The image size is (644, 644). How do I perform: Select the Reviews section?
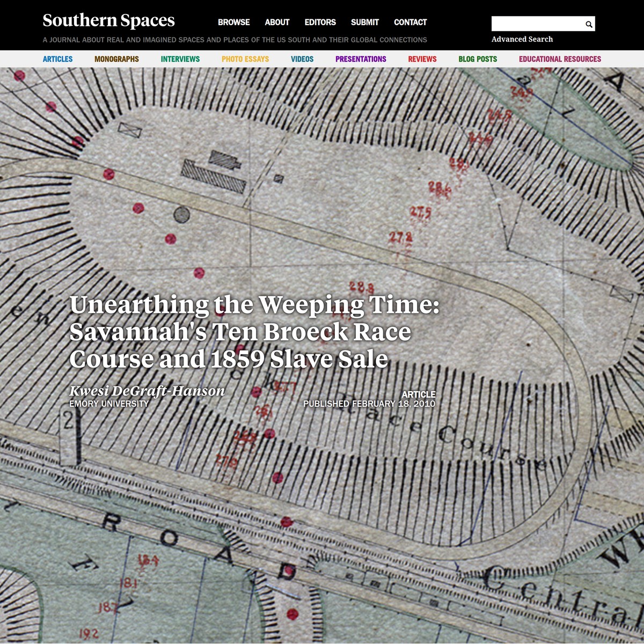422,59
